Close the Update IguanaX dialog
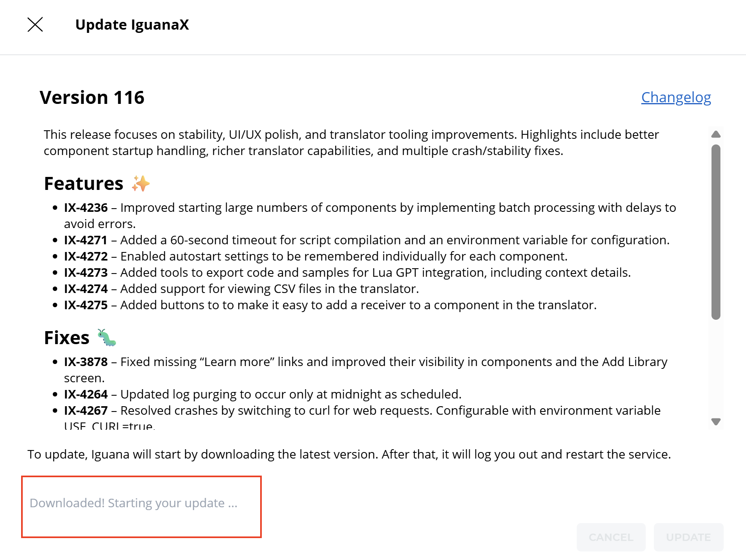Screen dimensions: 746x560 35,25
